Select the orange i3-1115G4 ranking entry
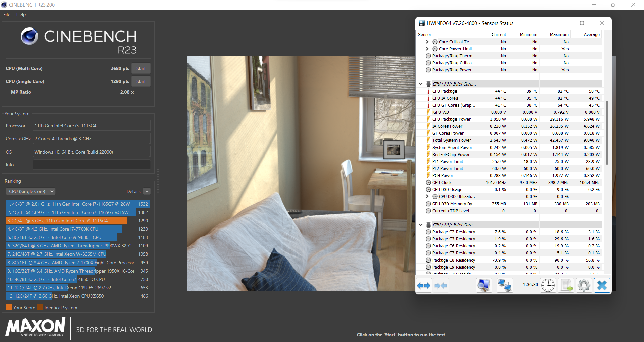 tap(78, 221)
